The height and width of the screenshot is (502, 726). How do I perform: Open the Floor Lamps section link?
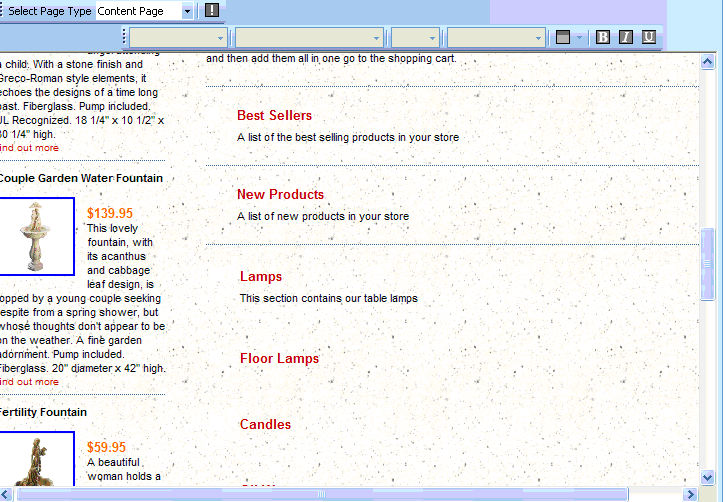tap(279, 358)
